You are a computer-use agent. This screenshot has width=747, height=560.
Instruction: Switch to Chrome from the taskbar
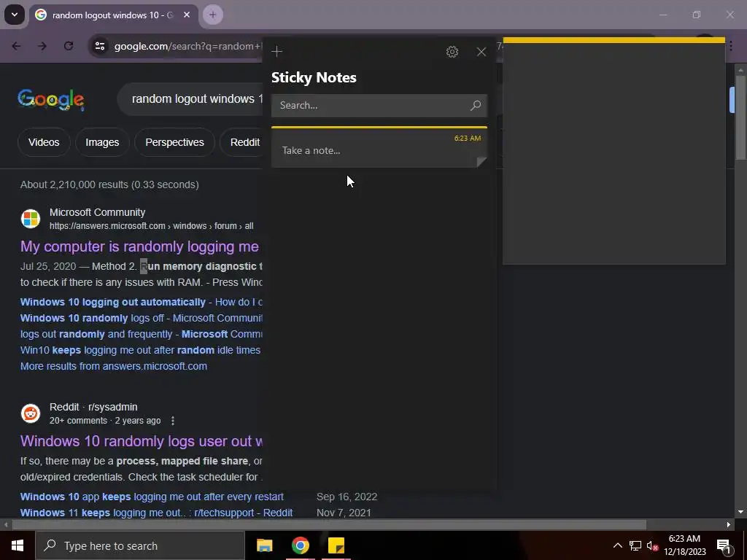[x=300, y=545]
